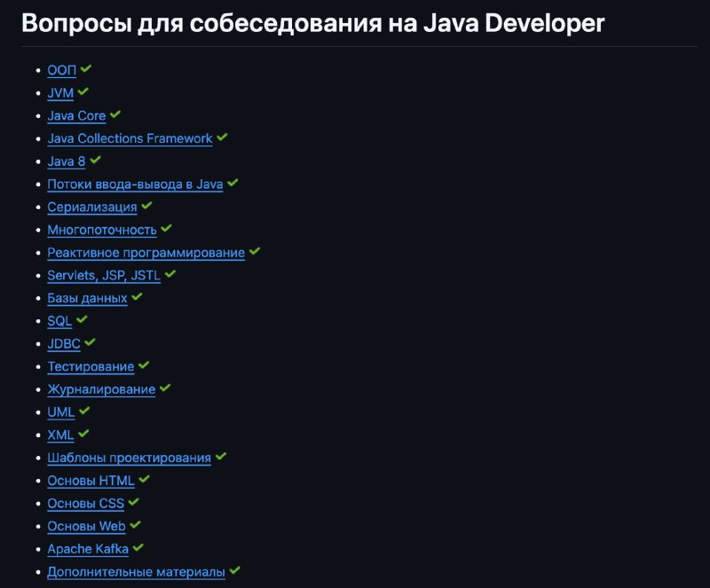The image size is (710, 588).
Task: Open the XML link
Action: 60,435
